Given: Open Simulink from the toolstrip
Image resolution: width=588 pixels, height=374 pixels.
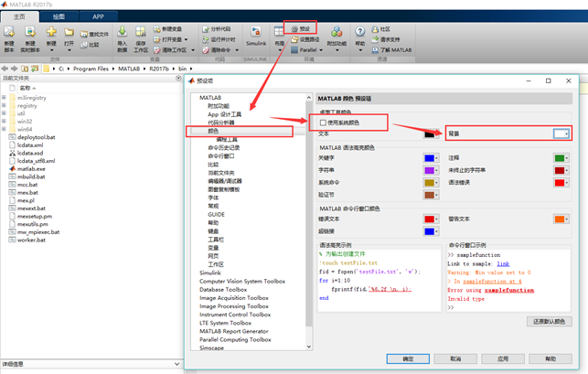Looking at the screenshot, I should (256, 36).
